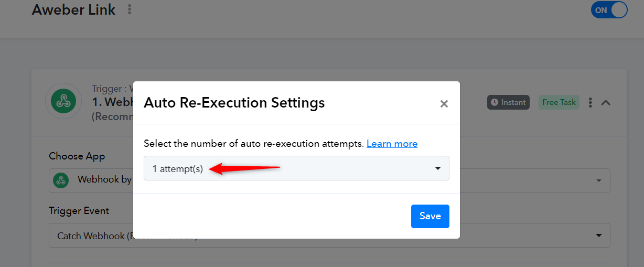
Task: Expand the Choose App dropdown arrow
Action: click(599, 181)
